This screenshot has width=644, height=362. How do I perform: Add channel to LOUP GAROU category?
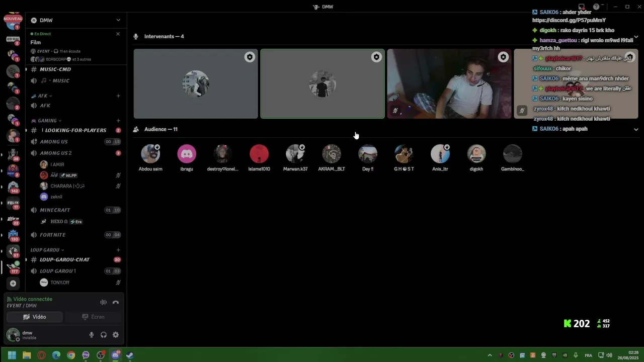(x=118, y=250)
